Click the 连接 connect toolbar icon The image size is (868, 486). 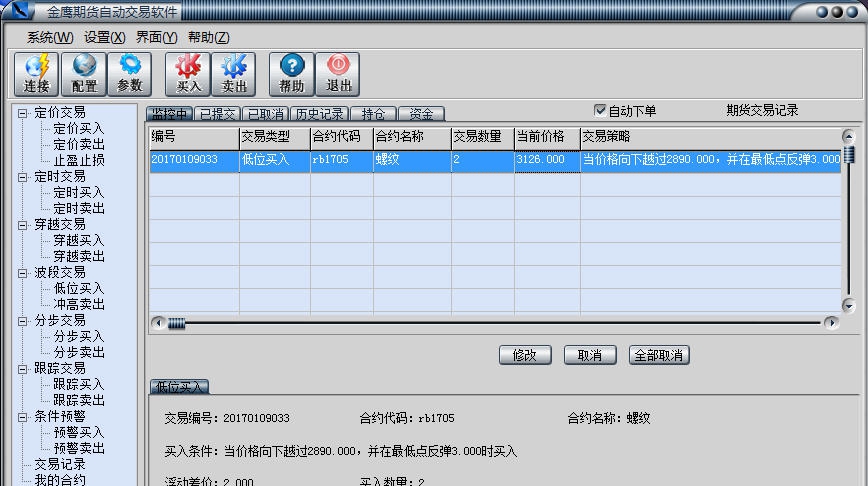[37, 74]
